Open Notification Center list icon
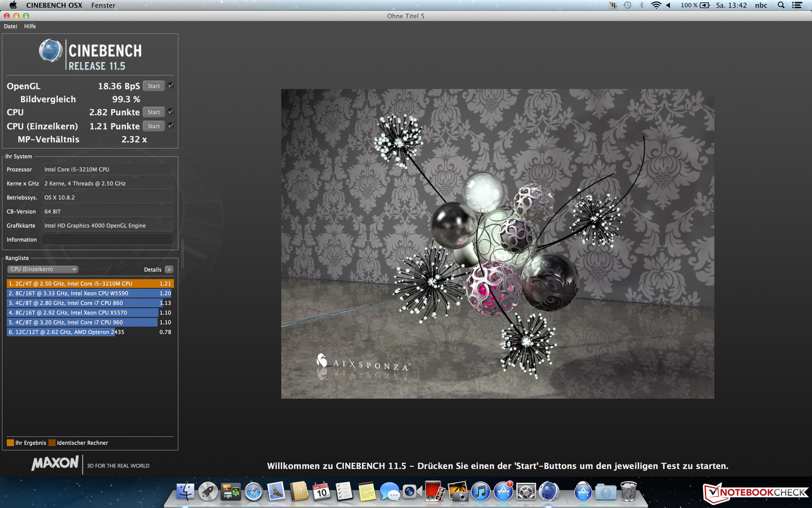 coord(797,5)
